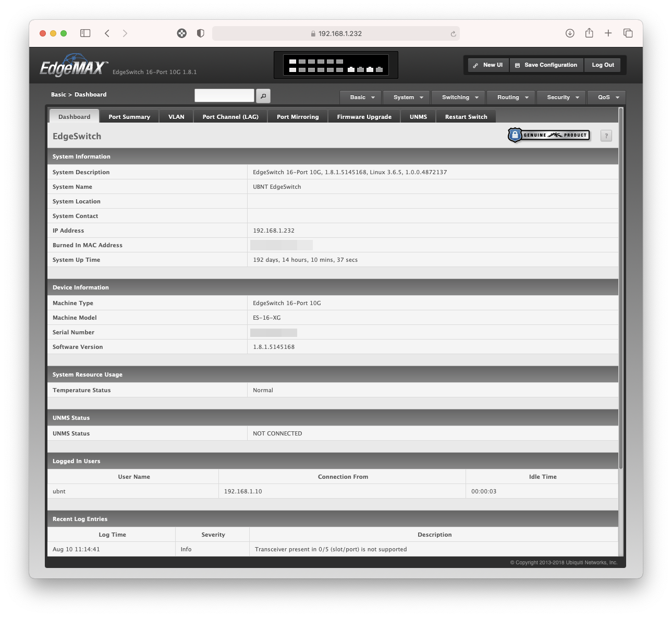
Task: Open the Port Mirroring tab
Action: (x=298, y=117)
